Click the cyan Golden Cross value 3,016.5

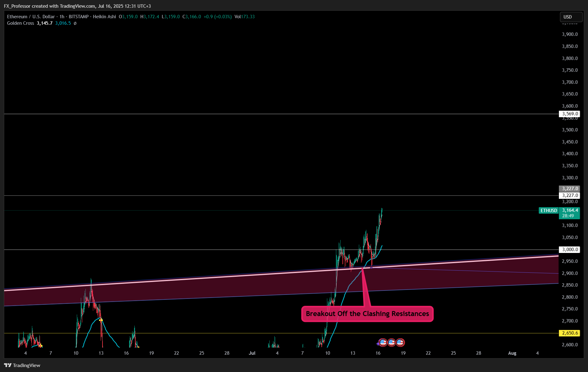click(63, 23)
